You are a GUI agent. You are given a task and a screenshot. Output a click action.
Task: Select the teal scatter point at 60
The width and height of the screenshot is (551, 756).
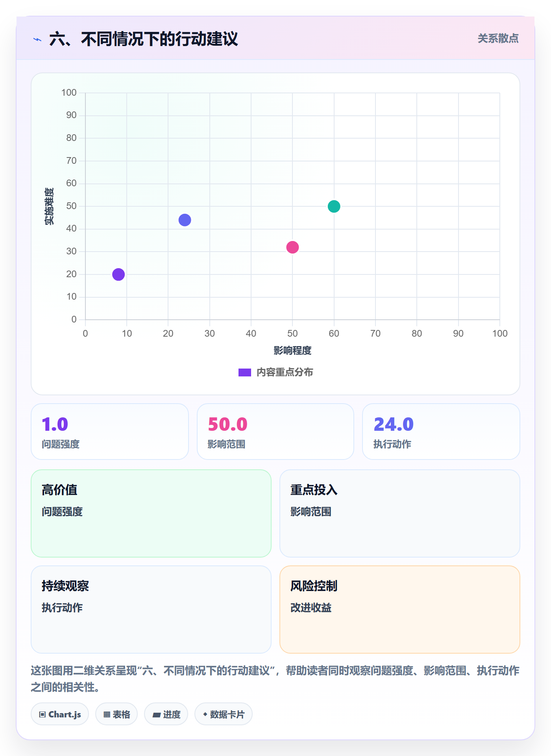pos(334,206)
